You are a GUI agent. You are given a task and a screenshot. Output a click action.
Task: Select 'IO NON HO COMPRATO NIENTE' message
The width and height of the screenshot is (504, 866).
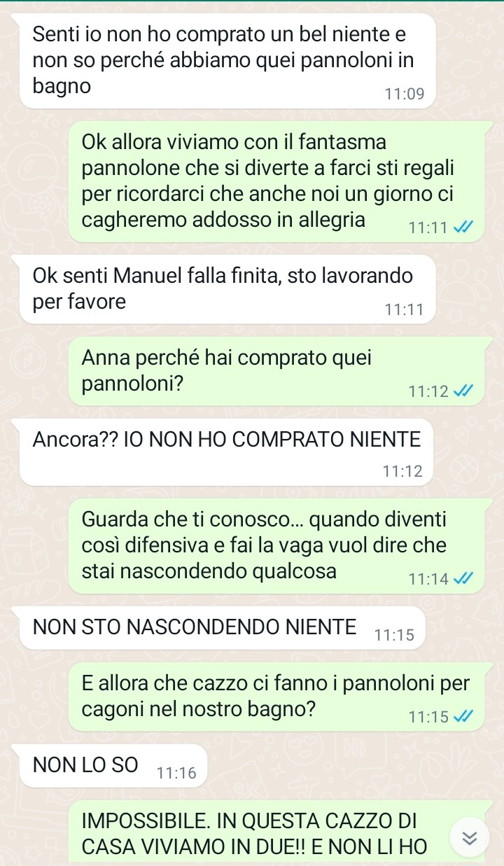pos(228,452)
